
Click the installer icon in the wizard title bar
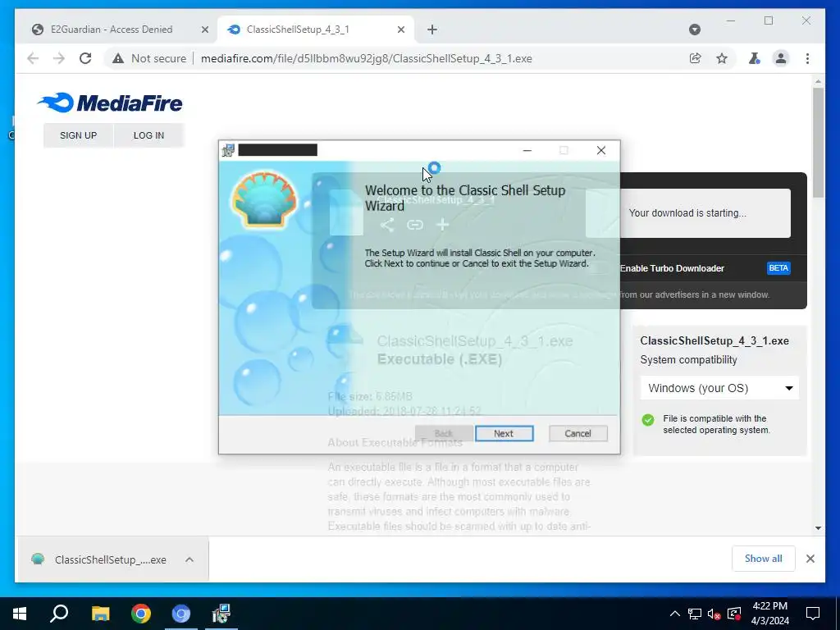229,151
